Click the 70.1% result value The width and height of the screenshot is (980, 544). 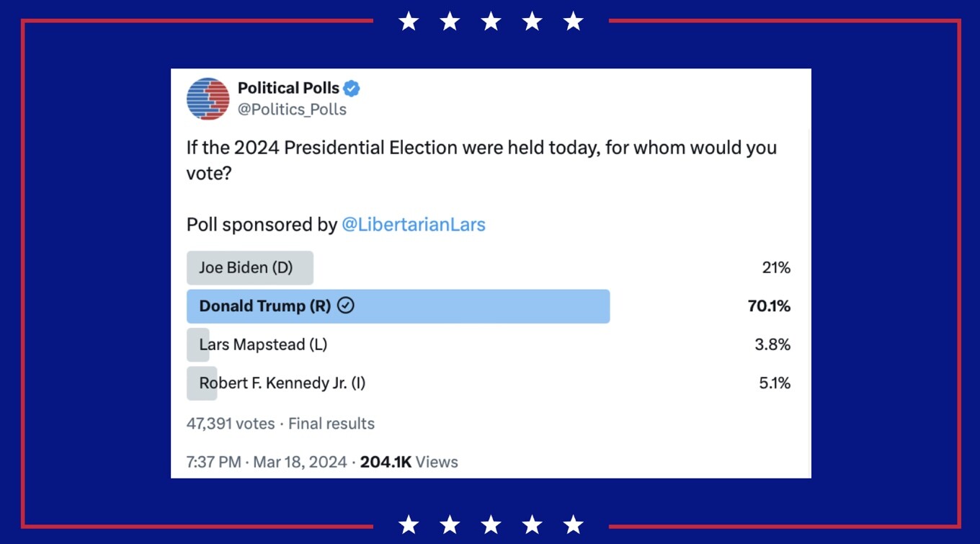(x=769, y=306)
